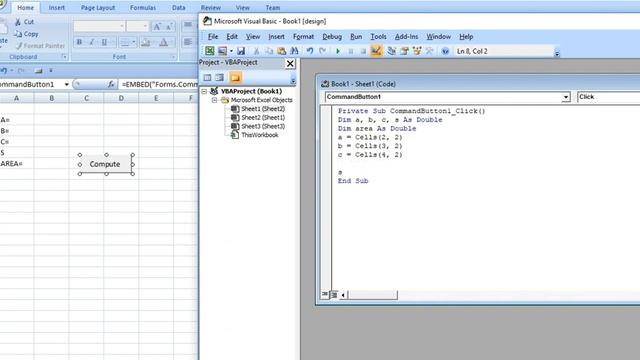Save the workbook with VBA floppy disk icon
This screenshot has width=640, height=360.
point(241,51)
